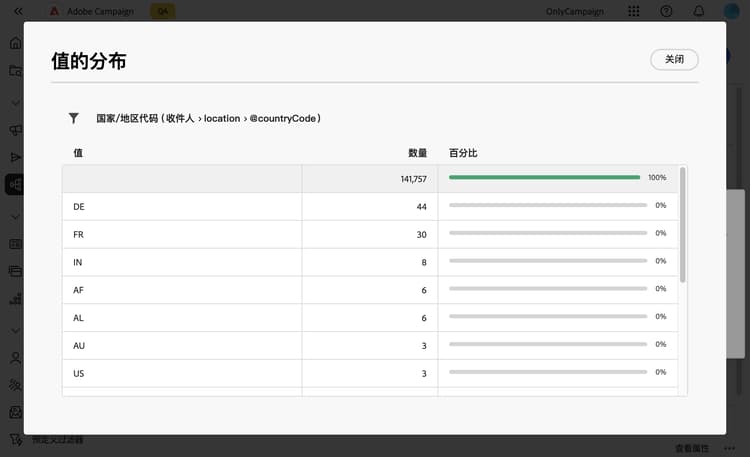750x457 pixels.
Task: Collapse the left navigation with the double chevron
Action: (x=18, y=11)
